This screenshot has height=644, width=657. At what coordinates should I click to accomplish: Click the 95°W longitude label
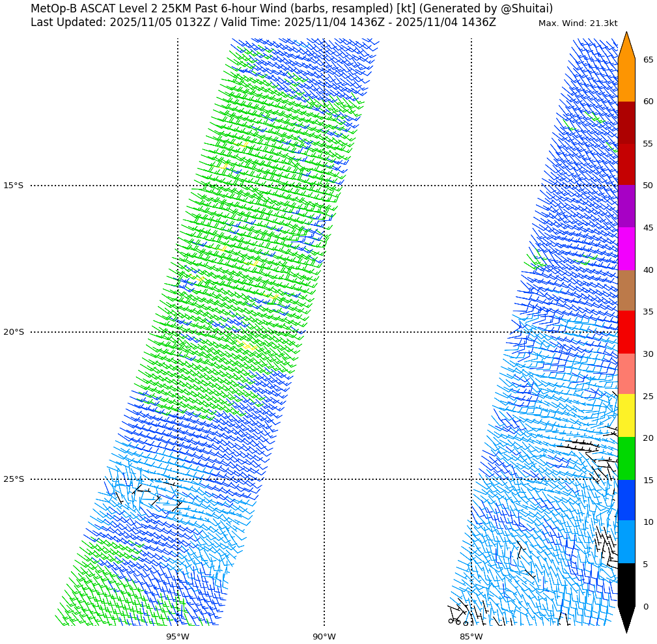point(177,636)
